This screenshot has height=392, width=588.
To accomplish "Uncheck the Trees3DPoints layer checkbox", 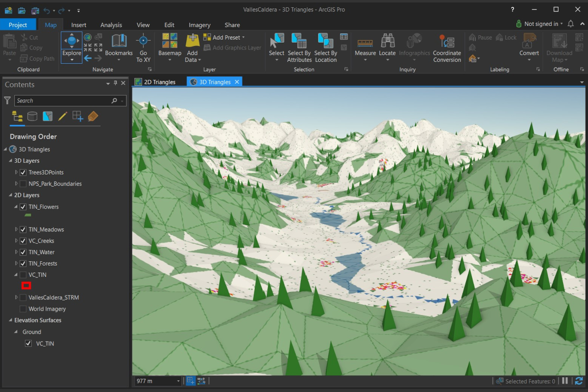I will [23, 172].
